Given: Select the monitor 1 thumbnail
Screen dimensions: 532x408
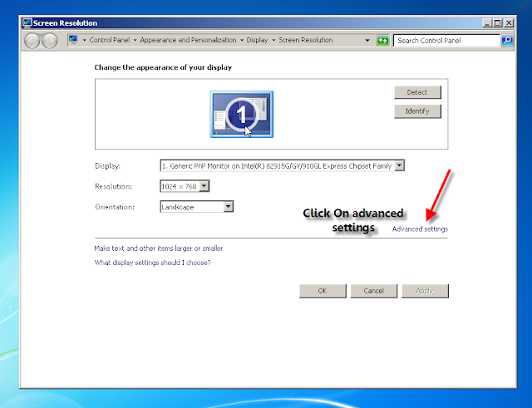Looking at the screenshot, I should coord(242,115).
